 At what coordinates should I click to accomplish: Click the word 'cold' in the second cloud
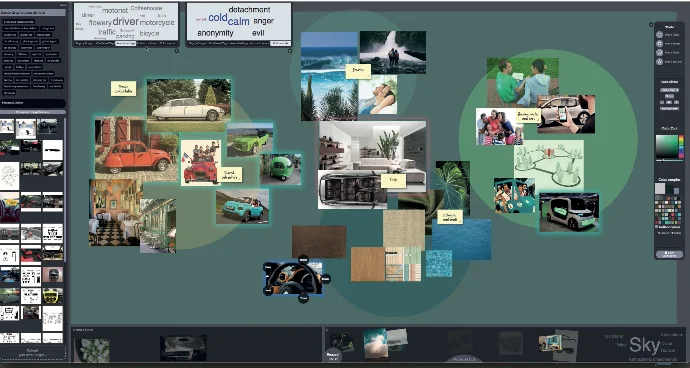tap(217, 18)
